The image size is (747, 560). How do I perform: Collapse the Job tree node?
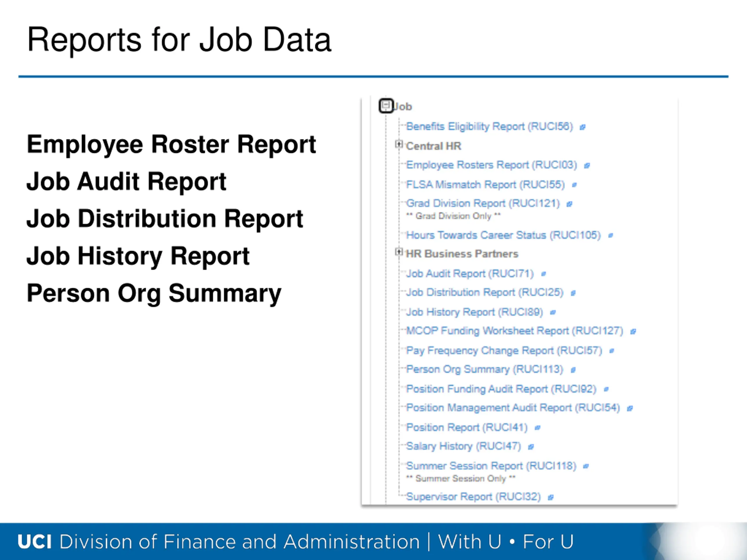point(386,106)
